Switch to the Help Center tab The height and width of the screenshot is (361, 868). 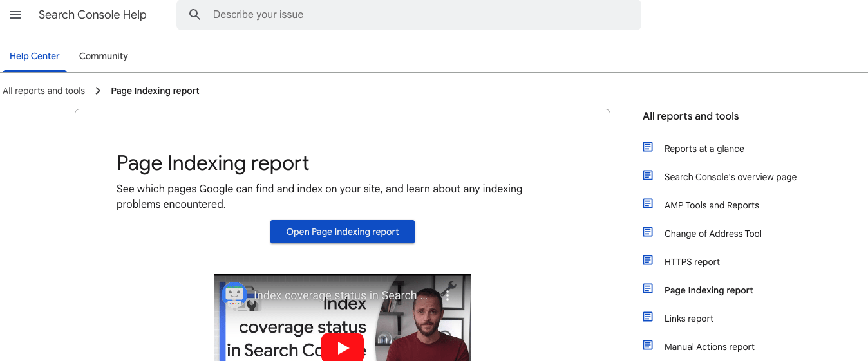tap(35, 56)
